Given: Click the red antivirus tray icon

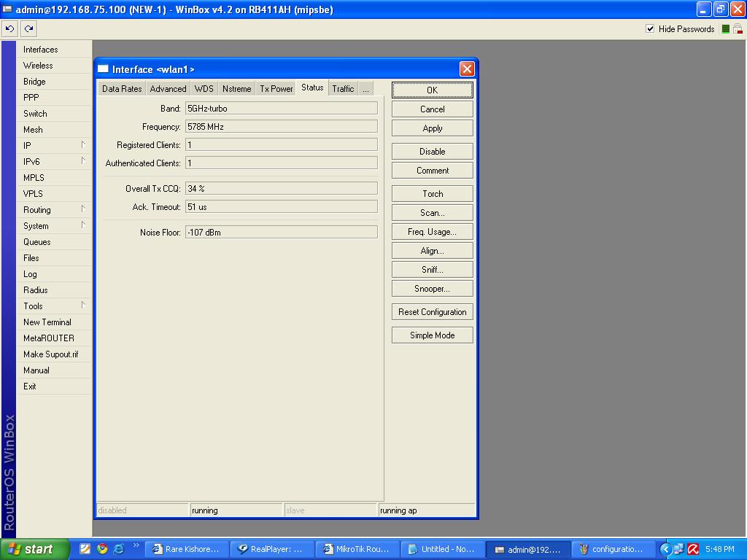Looking at the screenshot, I should (x=693, y=550).
